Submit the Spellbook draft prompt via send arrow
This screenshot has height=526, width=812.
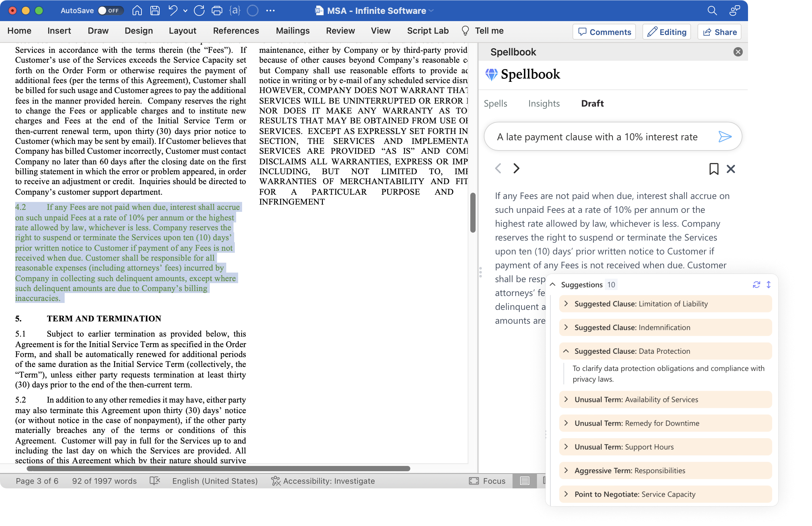tap(725, 137)
